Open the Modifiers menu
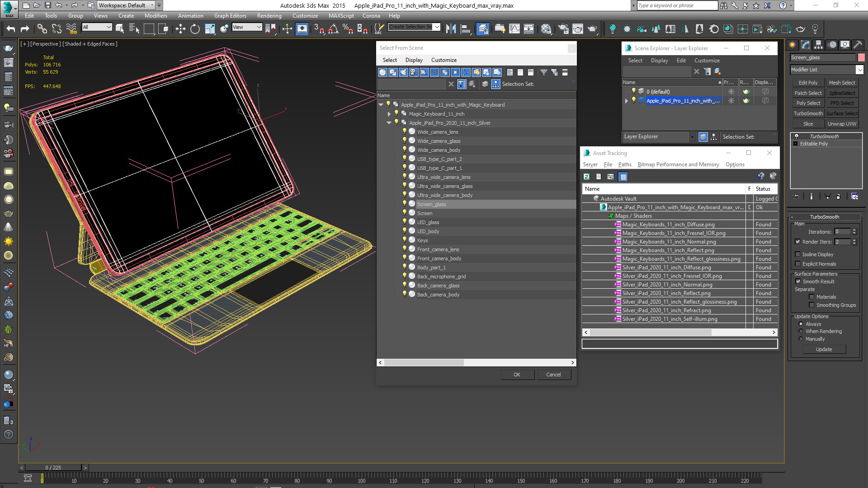 pos(156,16)
